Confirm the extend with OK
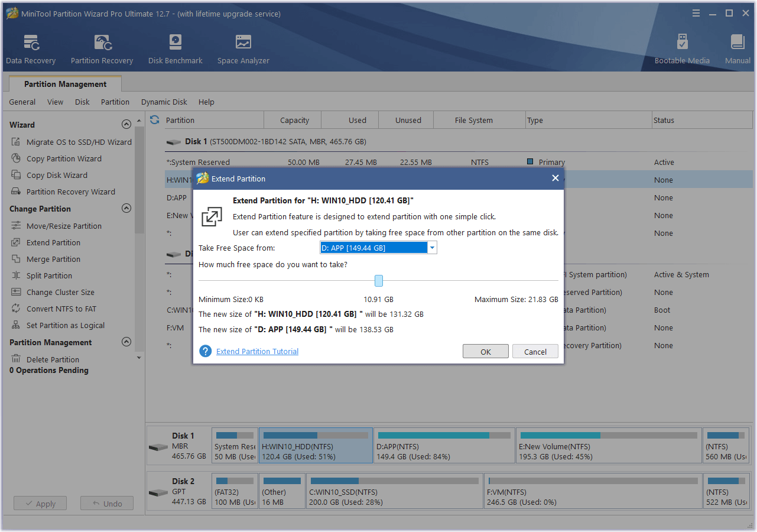The width and height of the screenshot is (757, 532). pyautogui.click(x=485, y=351)
